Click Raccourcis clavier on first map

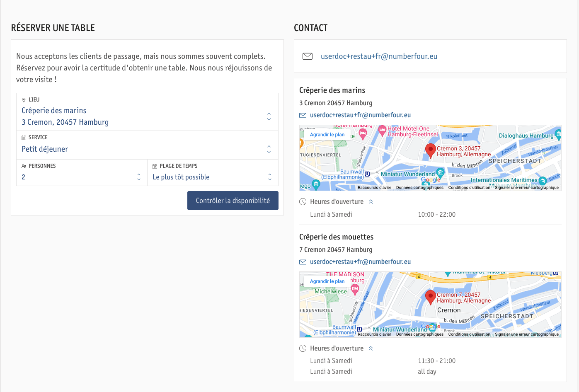[x=374, y=188]
